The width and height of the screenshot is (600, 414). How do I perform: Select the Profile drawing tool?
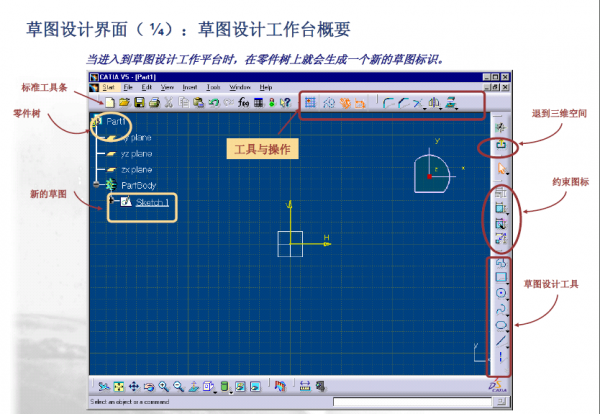501,263
